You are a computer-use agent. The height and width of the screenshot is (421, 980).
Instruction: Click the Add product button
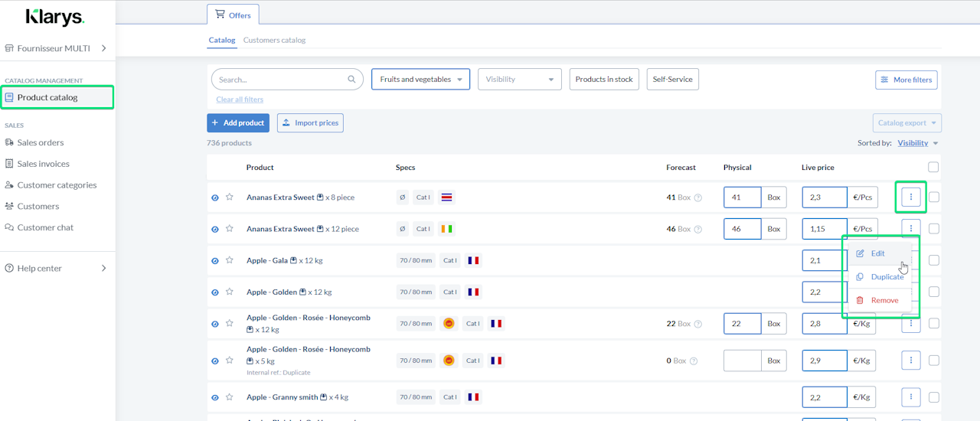237,123
